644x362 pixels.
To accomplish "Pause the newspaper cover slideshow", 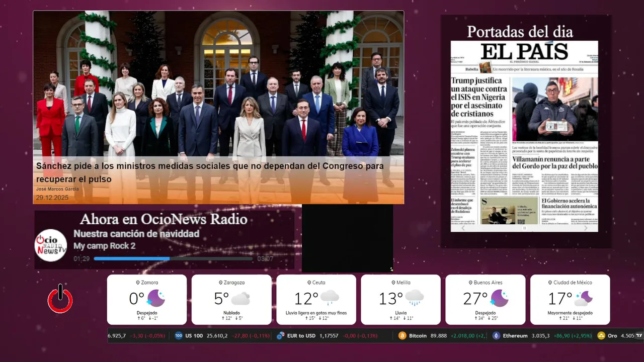I will pos(524,228).
